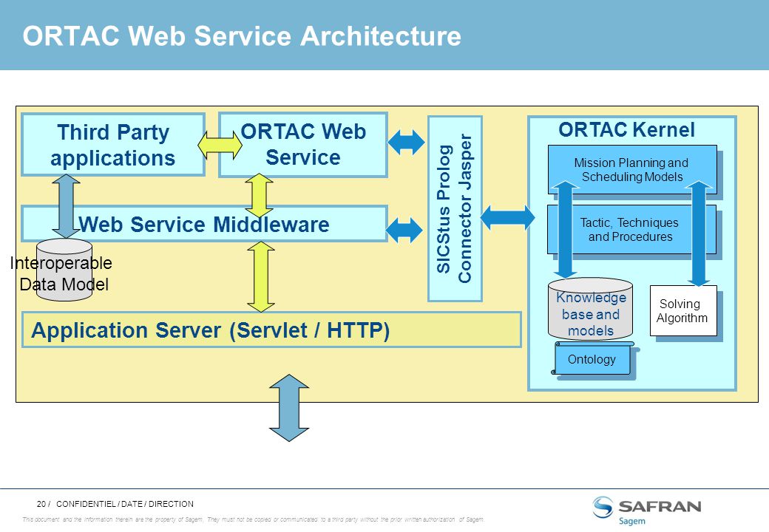Select blue arrow from ORTAC Web Service to Connector

click(x=406, y=143)
